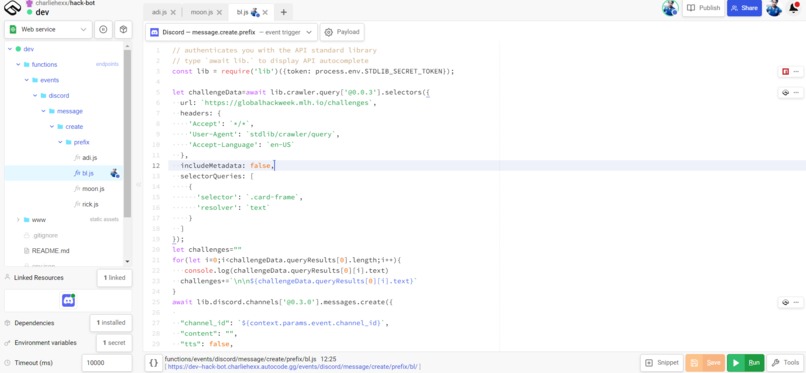Switch to the adi.js tab
This screenshot has height=373, width=806.
click(x=159, y=12)
